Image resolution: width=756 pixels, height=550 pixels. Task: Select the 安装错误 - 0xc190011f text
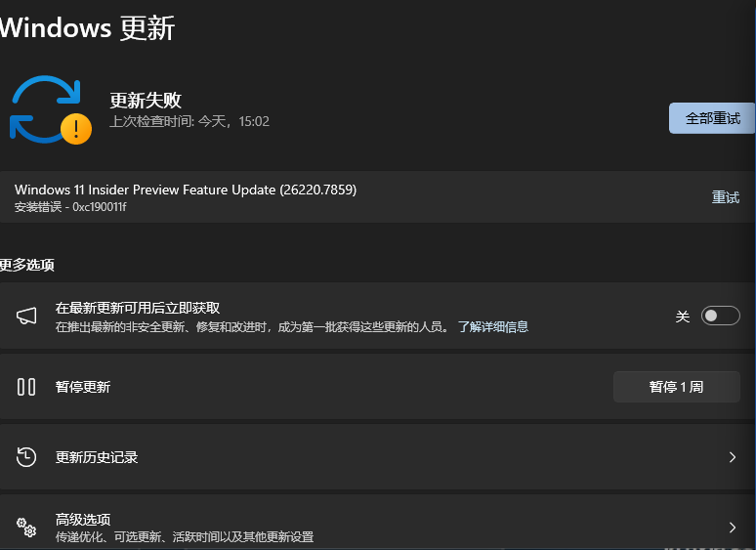(x=70, y=207)
